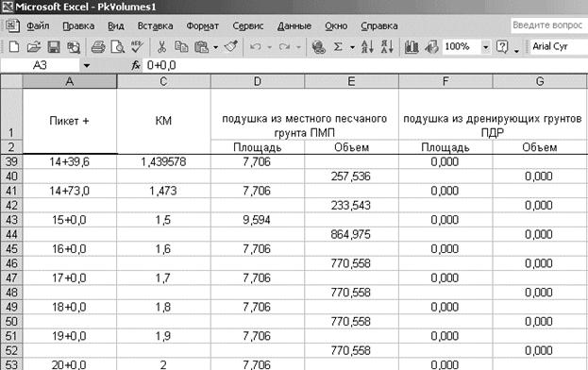
Task: Click the Введите вопрос help box
Action: [x=549, y=25]
